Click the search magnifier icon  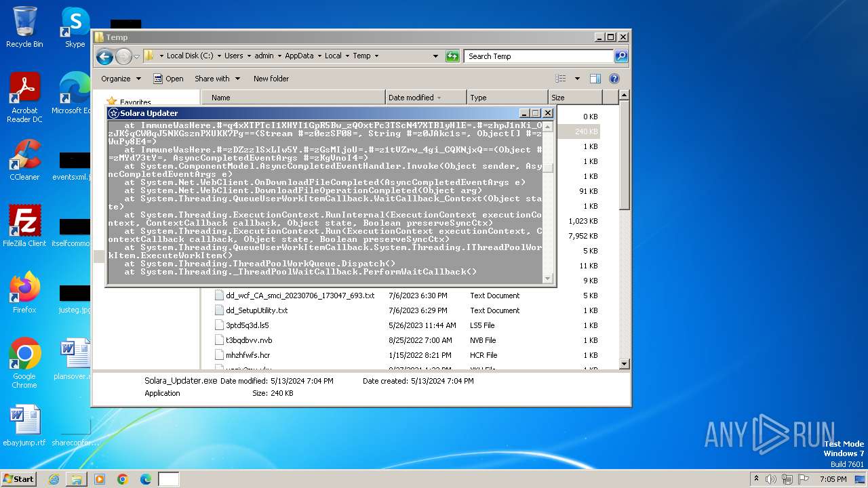tap(621, 56)
